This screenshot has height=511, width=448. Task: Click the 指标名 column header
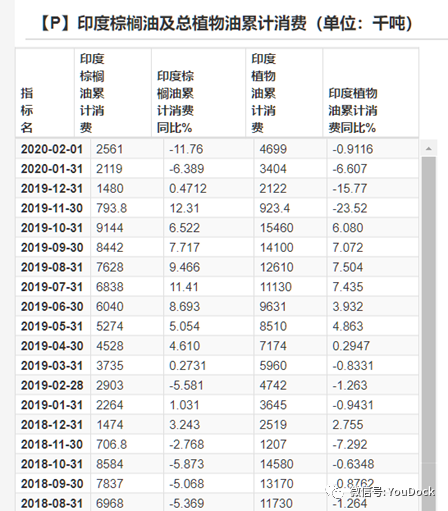tap(45, 93)
